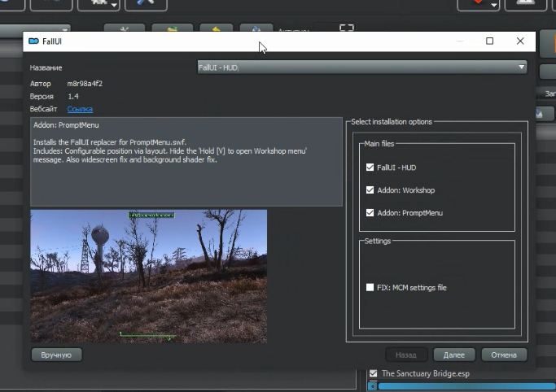Click The Sanctuary Bridge.esp plugin name
The width and height of the screenshot is (556, 392).
tap(426, 373)
